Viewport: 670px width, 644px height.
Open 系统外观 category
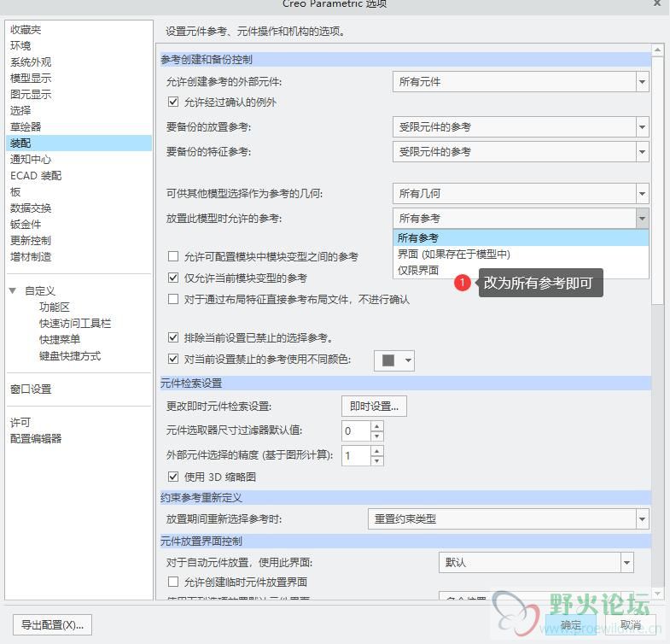point(31,62)
